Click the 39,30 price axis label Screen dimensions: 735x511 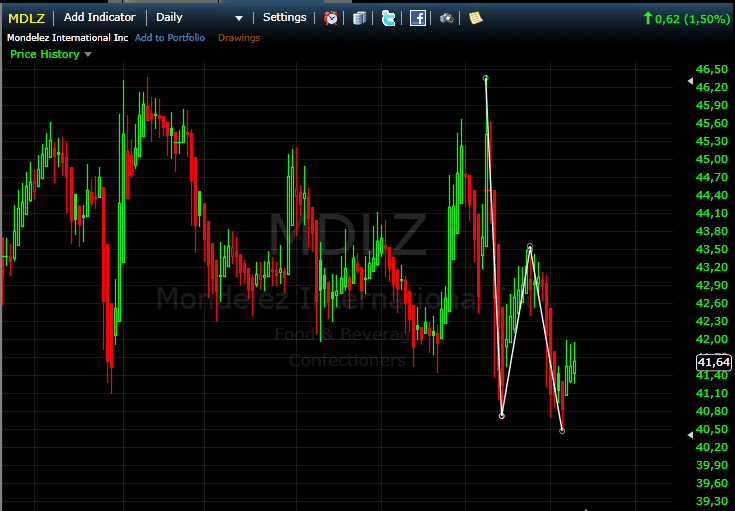(712, 501)
